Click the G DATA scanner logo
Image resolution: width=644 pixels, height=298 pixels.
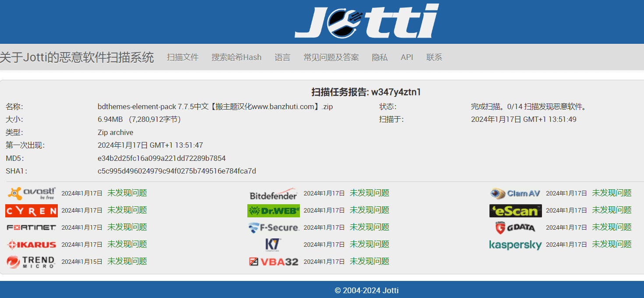(x=516, y=227)
